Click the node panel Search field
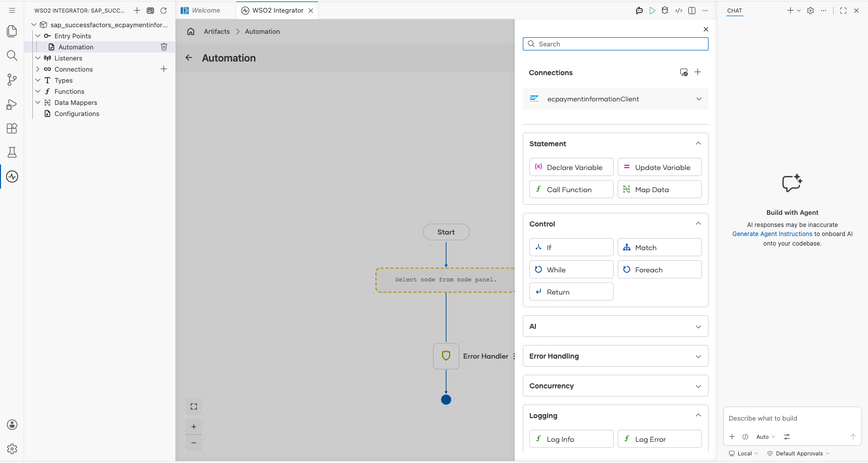 click(x=616, y=44)
